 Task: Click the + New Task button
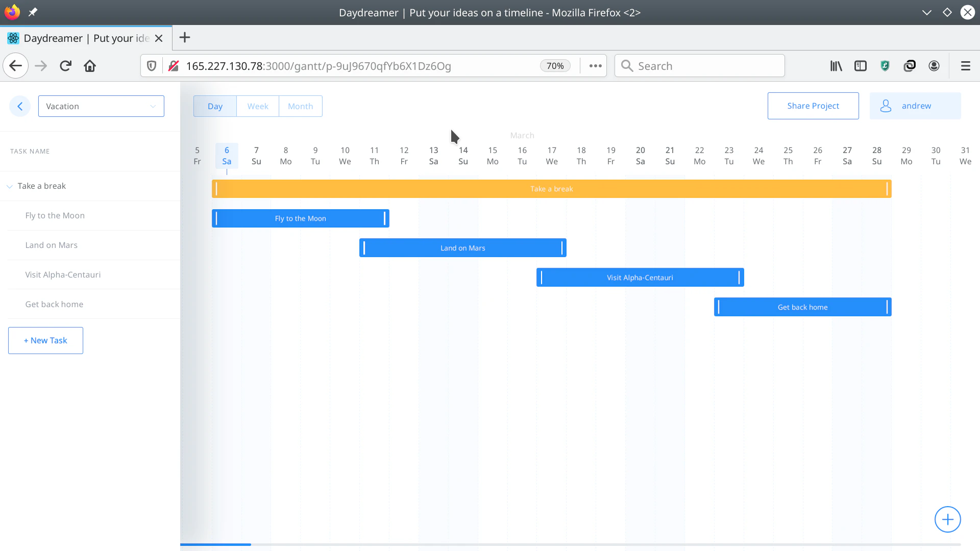[x=45, y=340]
